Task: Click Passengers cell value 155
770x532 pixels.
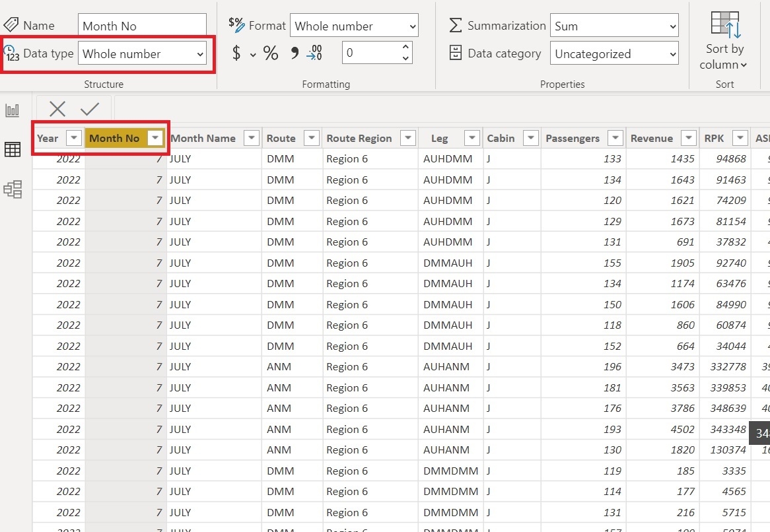Action: pos(612,263)
